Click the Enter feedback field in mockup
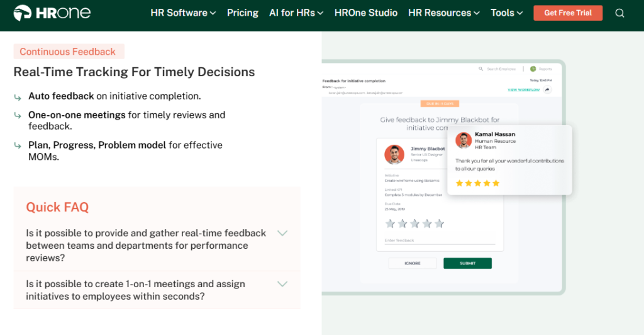Image resolution: width=644 pixels, height=335 pixels. 440,241
